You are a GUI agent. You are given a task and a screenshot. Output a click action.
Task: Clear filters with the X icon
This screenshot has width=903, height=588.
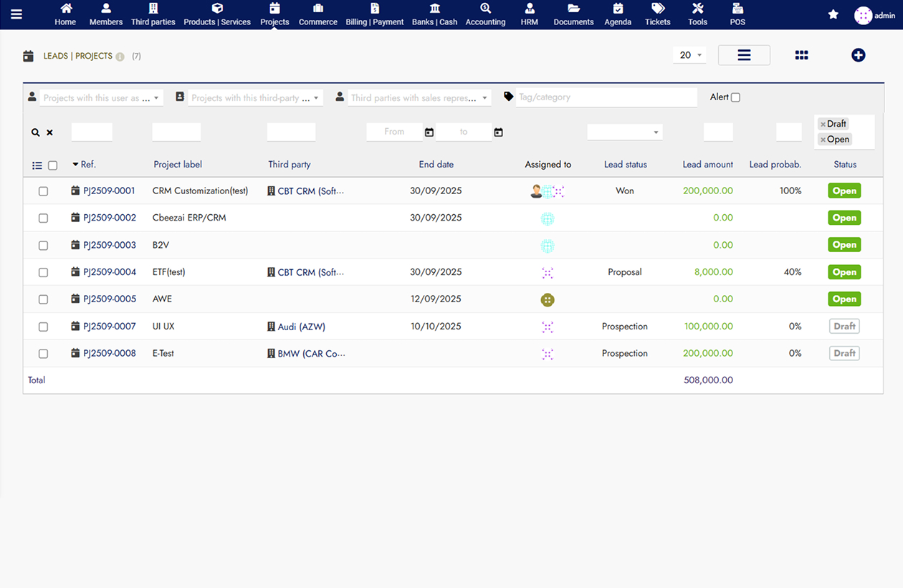tap(49, 132)
